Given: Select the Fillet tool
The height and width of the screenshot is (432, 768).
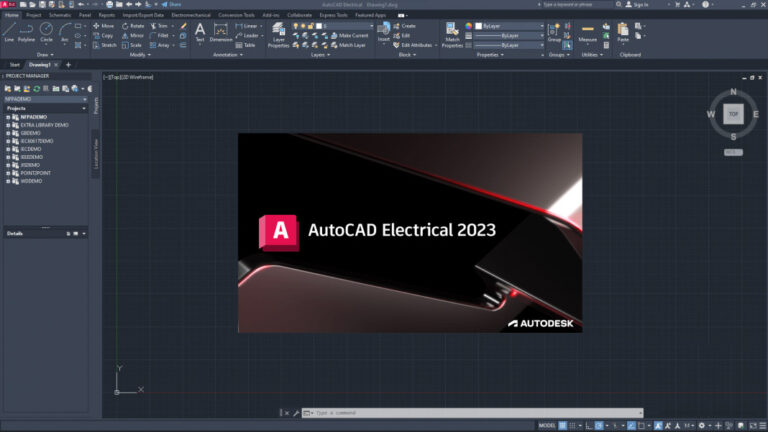Looking at the screenshot, I should (x=159, y=35).
